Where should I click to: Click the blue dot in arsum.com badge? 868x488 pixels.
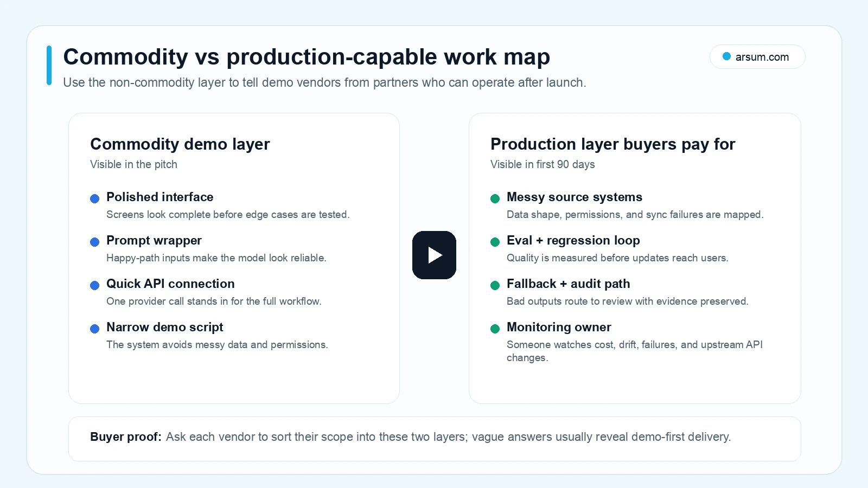727,56
